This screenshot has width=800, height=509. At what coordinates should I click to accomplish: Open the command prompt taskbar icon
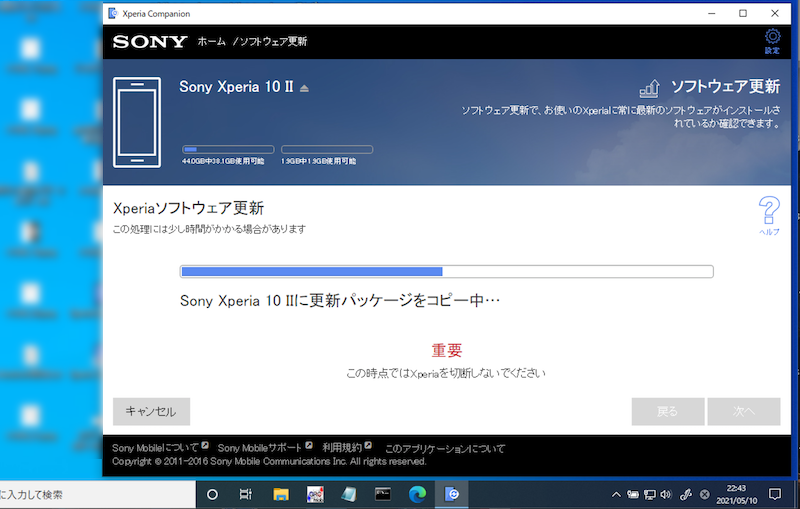(382, 494)
